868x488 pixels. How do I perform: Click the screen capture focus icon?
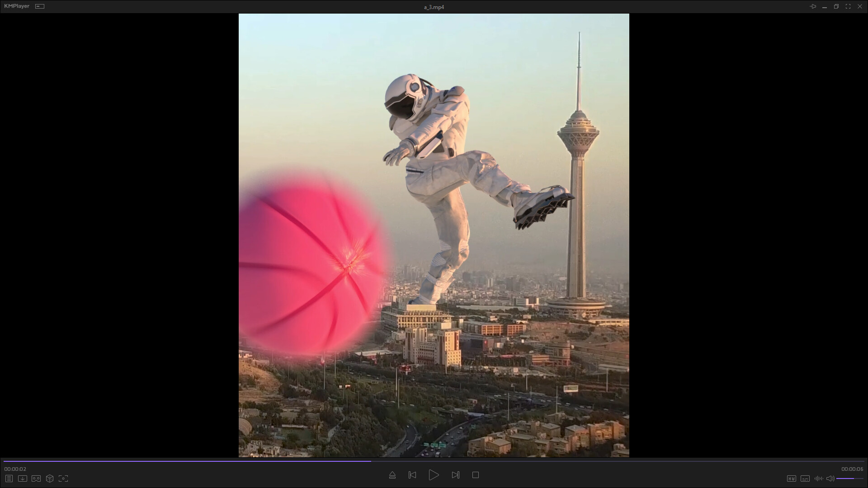(x=63, y=479)
